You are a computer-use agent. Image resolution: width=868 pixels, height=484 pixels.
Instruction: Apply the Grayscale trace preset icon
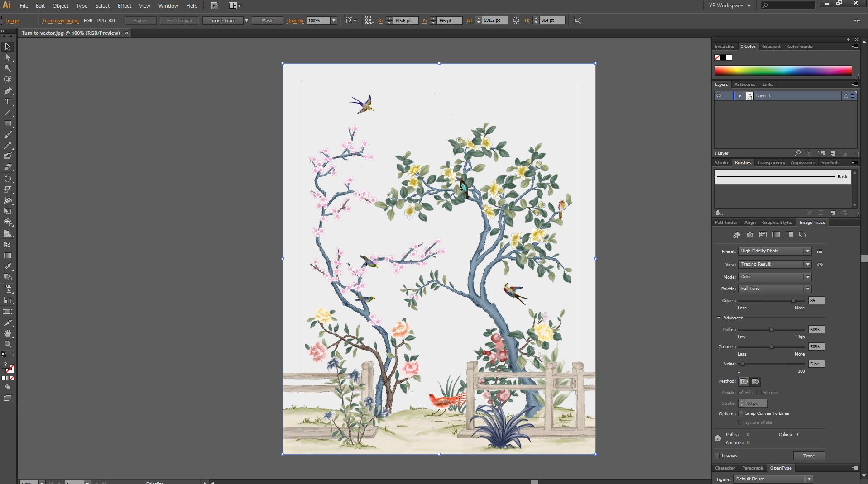(x=776, y=235)
